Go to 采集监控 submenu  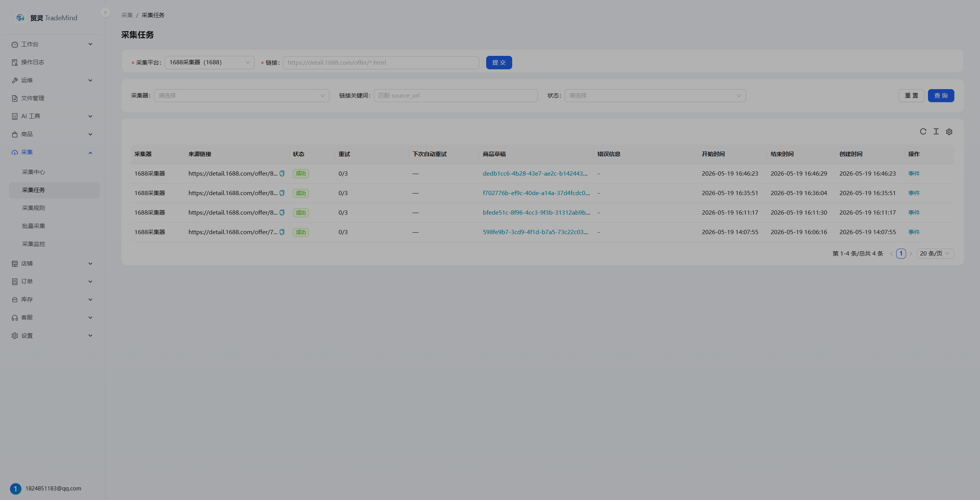54,244
